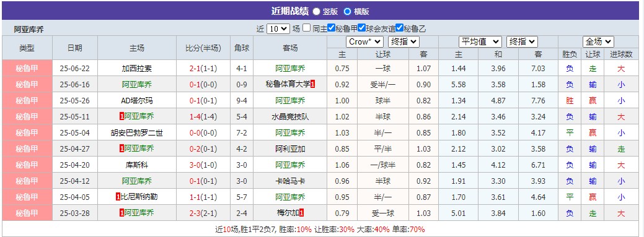Uncheck the 秘鲁乙 filter checkbox

[x=399, y=28]
